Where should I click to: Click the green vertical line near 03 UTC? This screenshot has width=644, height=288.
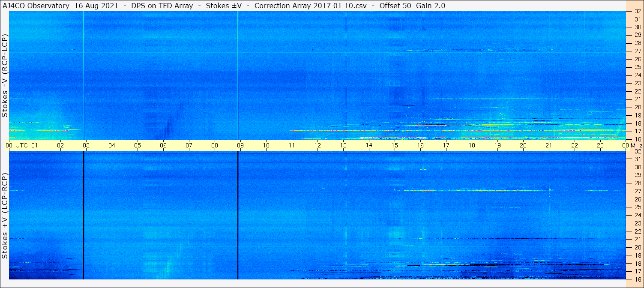[x=83, y=75]
